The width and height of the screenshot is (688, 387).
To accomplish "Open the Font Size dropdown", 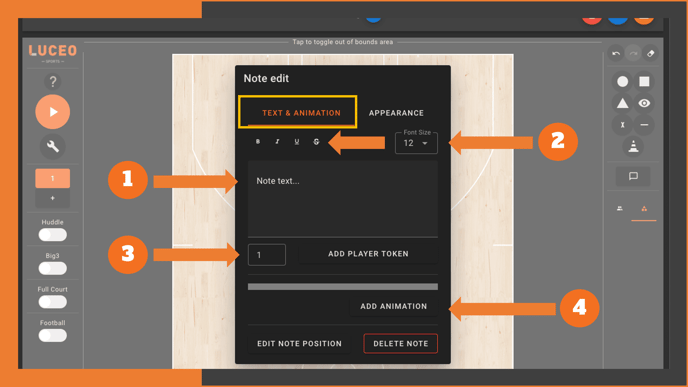I will [x=416, y=143].
